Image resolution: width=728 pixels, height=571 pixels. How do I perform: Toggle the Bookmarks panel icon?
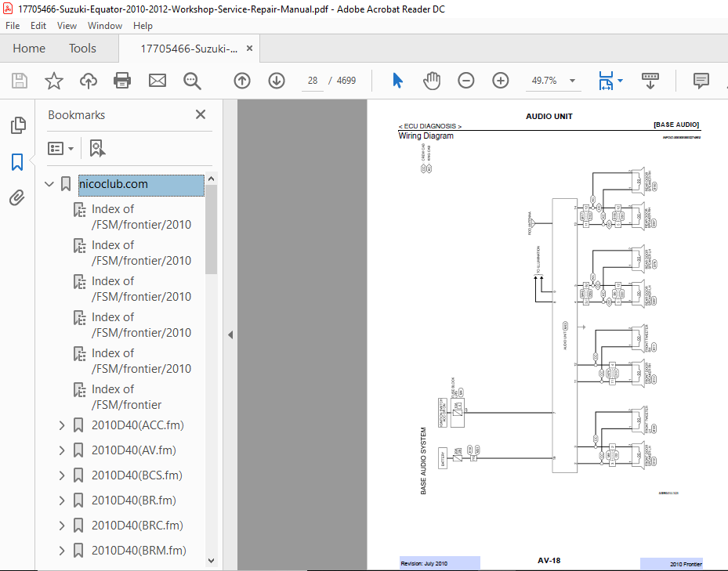tap(17, 162)
